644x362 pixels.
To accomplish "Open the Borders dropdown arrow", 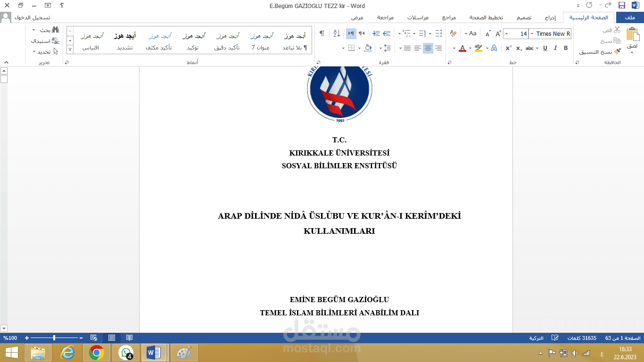I will pos(343,48).
